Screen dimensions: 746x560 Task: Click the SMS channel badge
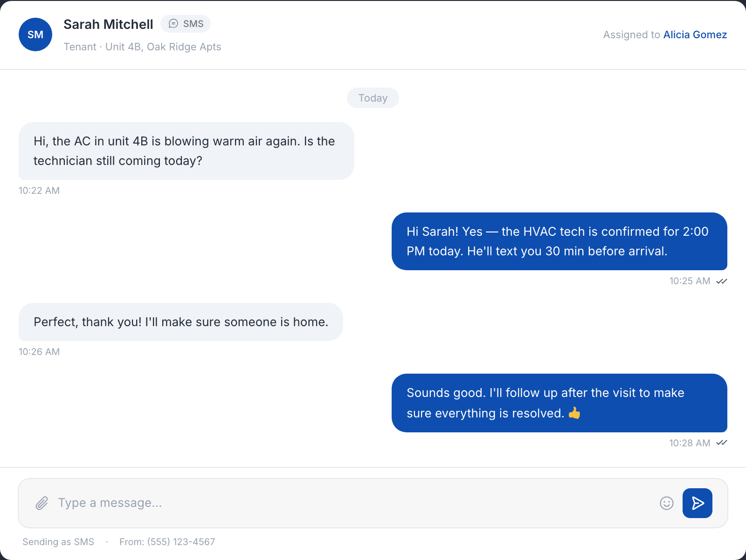click(x=186, y=24)
